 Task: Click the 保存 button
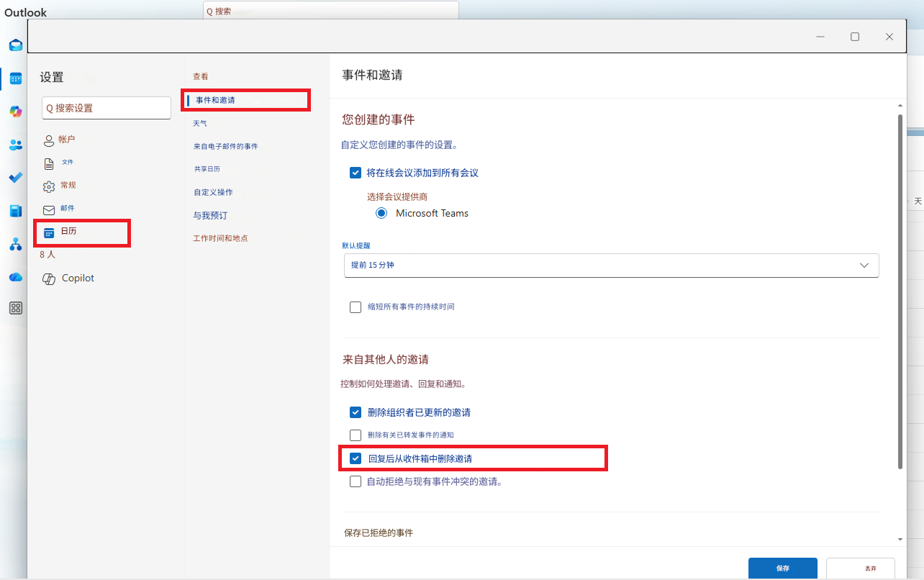pyautogui.click(x=783, y=568)
